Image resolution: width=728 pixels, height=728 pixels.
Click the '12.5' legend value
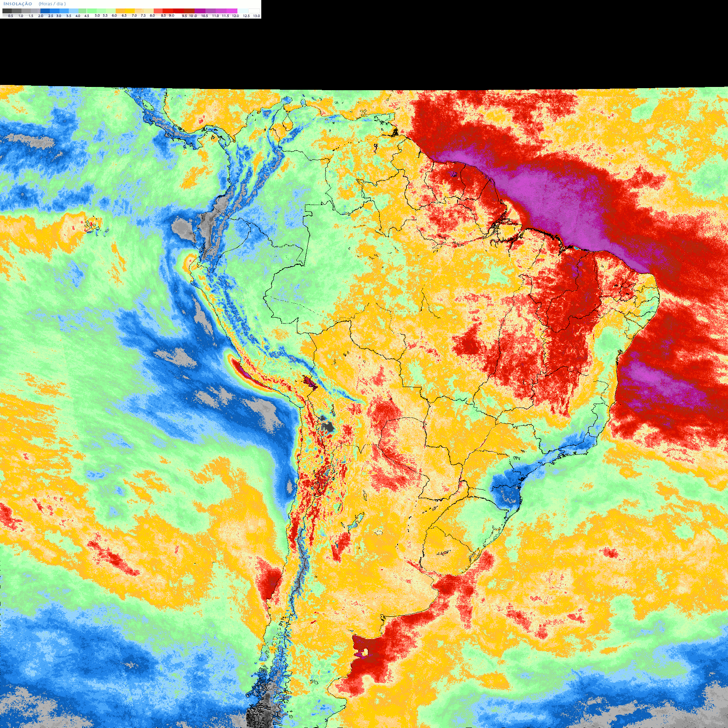(246, 16)
